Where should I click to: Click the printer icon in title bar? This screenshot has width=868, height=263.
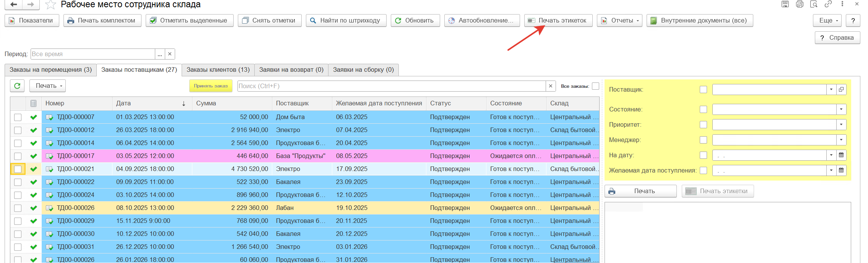(x=800, y=4)
